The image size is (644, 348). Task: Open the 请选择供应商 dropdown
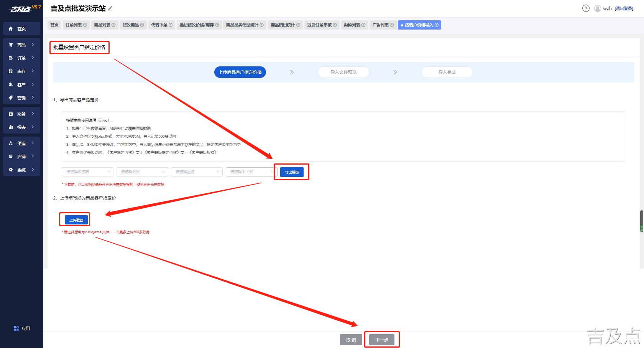(x=87, y=172)
